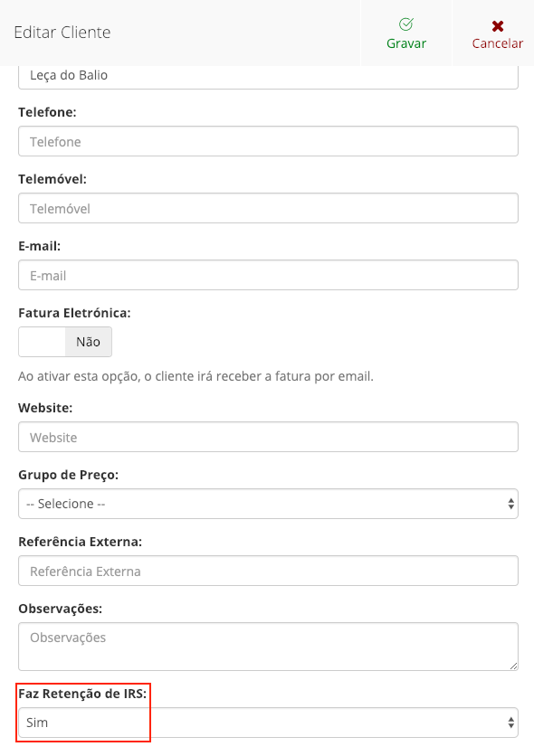
Task: Click the Leça do Balio field
Action: tap(268, 76)
